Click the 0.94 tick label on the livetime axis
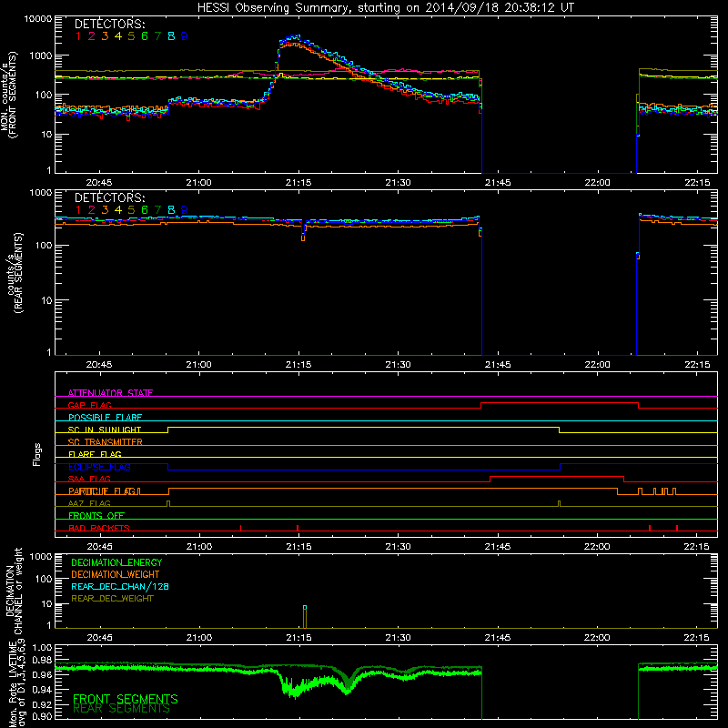The height and width of the screenshot is (728, 728). (43, 690)
